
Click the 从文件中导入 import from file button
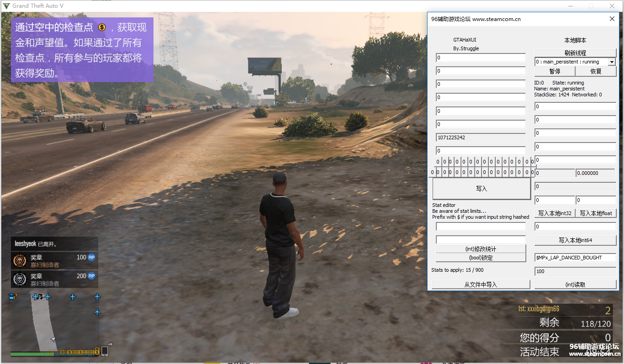481,285
